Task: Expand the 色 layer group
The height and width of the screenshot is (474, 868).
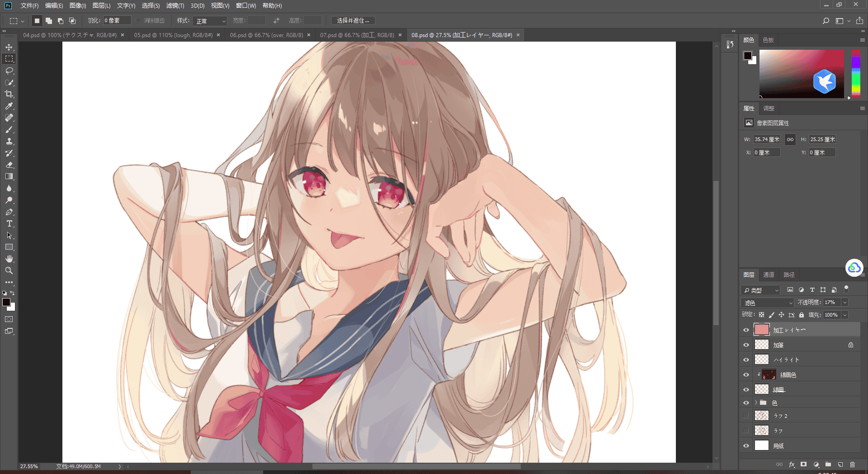Action: tap(756, 403)
